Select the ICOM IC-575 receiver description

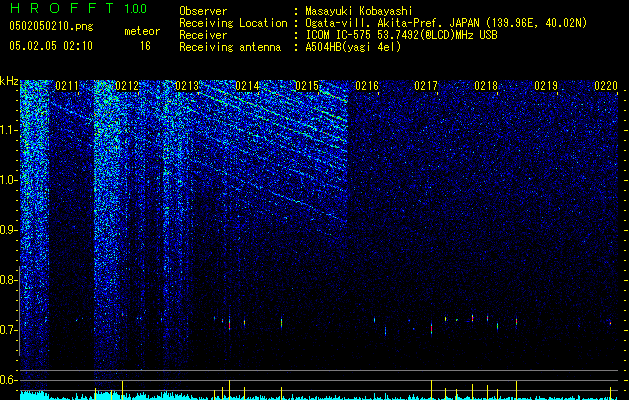coord(401,35)
